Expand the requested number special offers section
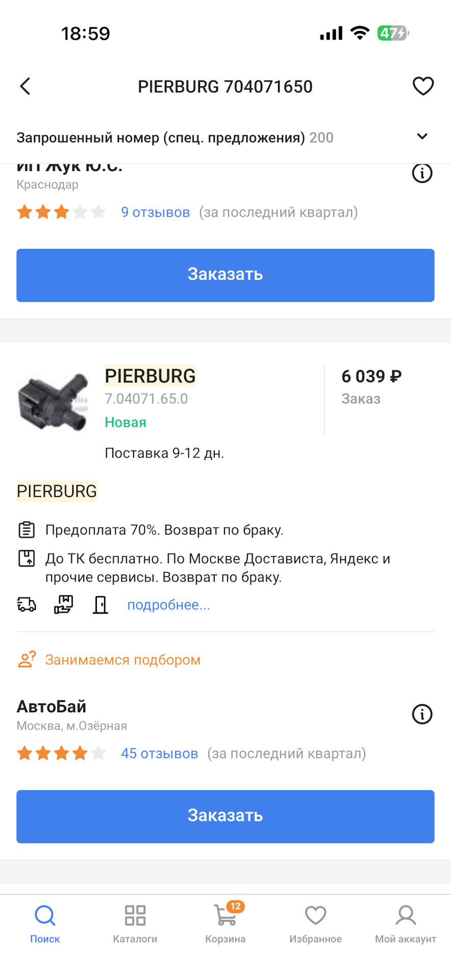This screenshot has height=980, width=451. [x=422, y=137]
